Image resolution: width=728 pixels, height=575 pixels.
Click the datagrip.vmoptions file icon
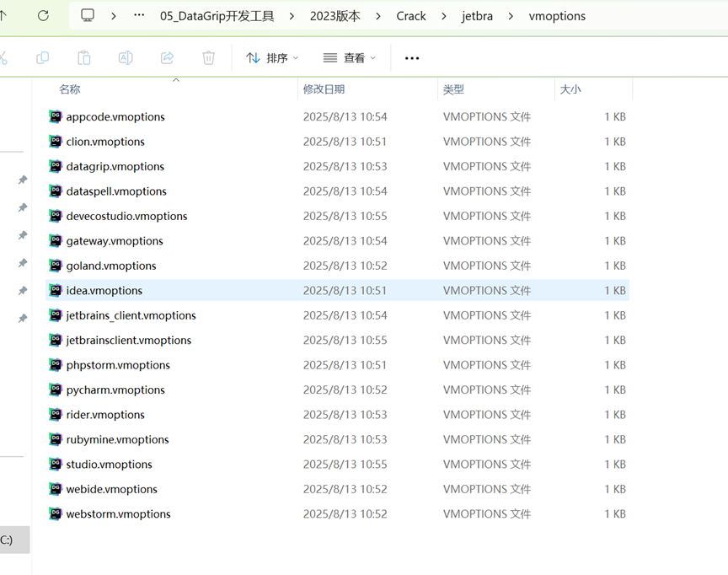pos(56,166)
